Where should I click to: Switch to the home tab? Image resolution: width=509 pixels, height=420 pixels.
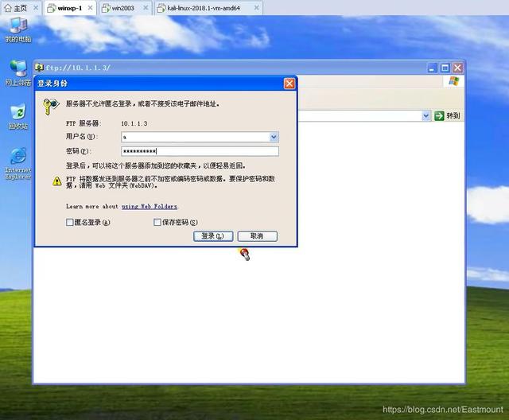click(20, 8)
